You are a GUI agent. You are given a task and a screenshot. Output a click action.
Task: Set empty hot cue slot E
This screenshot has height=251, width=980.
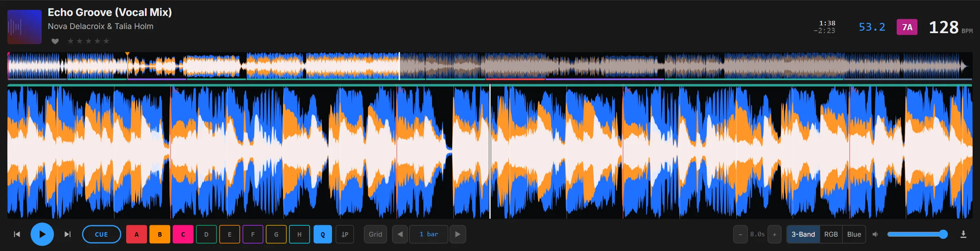[229, 234]
